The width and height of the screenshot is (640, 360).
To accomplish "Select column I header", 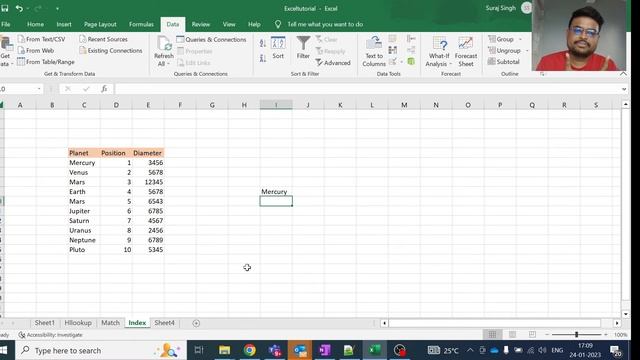I will coord(276,105).
